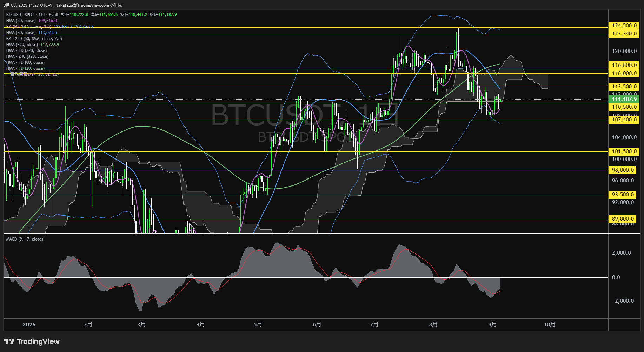
Task: Select the HMA · 1D (80, close) legend
Action: pos(25,62)
